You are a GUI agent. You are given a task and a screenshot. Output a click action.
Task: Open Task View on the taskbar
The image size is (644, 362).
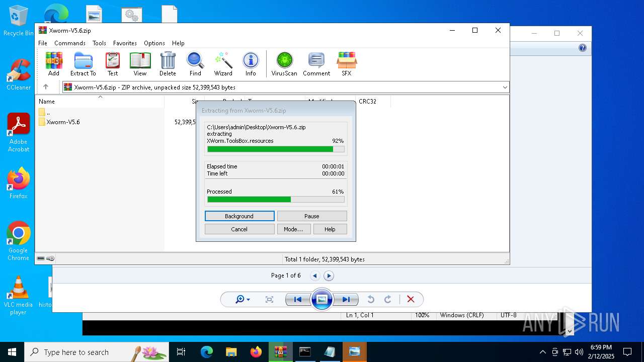pyautogui.click(x=181, y=352)
